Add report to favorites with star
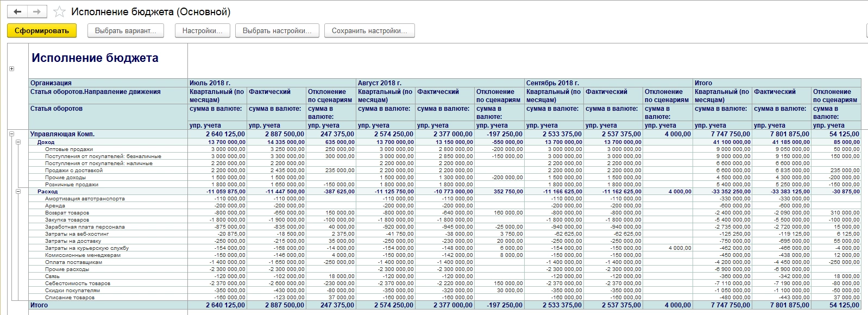This screenshot has height=315, width=868. [59, 12]
